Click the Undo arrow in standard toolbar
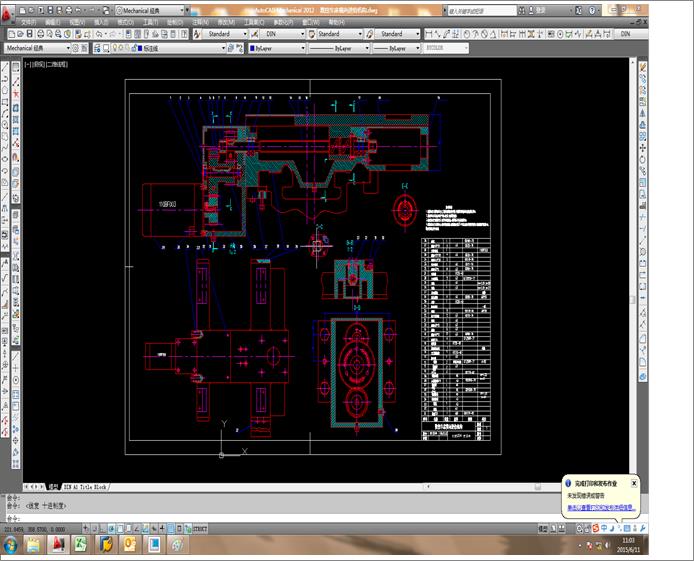This screenshot has width=694, height=561. point(99,34)
